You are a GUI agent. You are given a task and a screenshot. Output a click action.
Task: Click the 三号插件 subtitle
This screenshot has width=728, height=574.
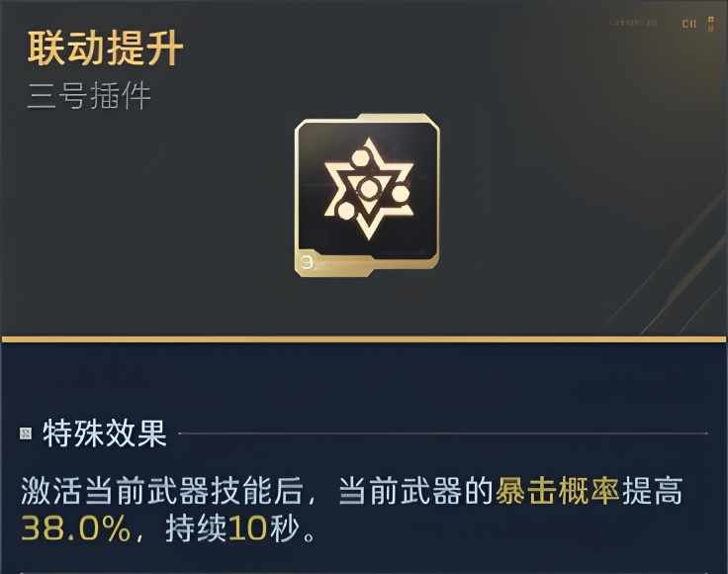coord(89,98)
